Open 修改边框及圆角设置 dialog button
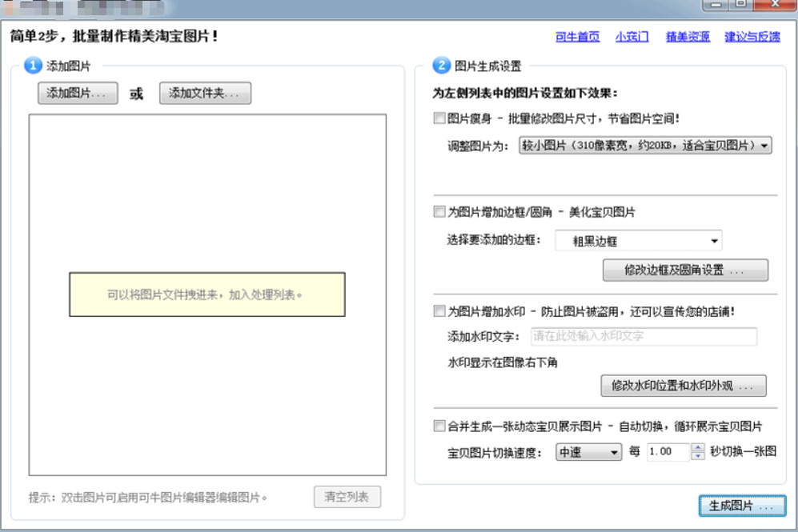Screen dimensions: 798x532 tap(685, 270)
